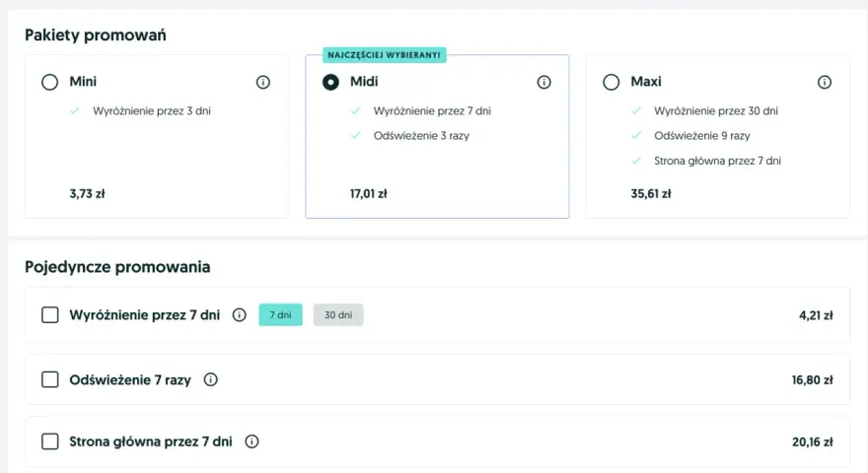Image resolution: width=868 pixels, height=473 pixels.
Task: Choose the 30 dni duration option
Action: 338,314
